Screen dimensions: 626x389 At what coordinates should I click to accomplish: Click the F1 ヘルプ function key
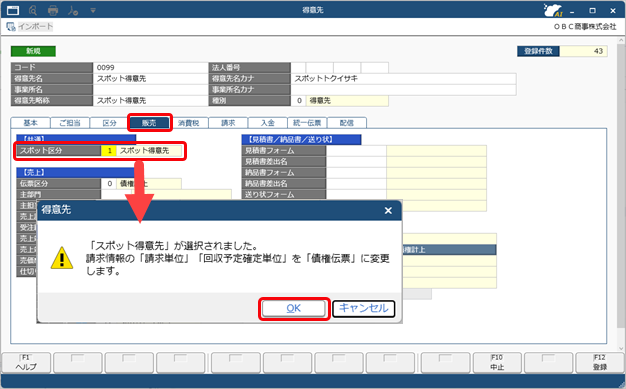tap(26, 363)
